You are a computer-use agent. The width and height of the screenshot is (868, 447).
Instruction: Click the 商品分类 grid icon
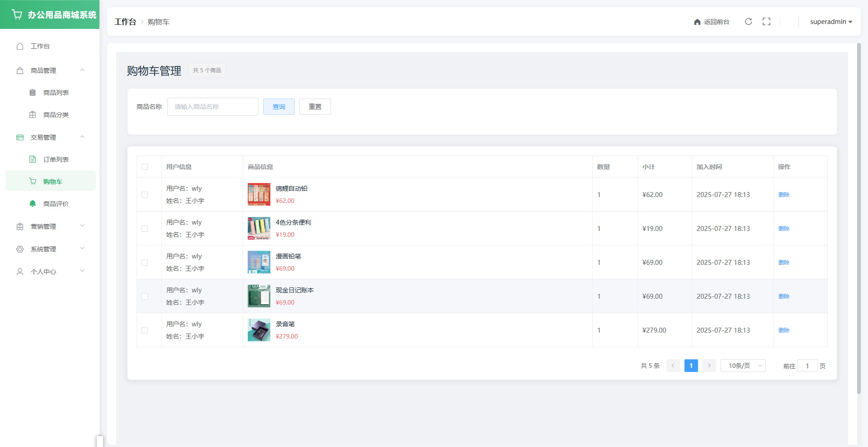[33, 115]
